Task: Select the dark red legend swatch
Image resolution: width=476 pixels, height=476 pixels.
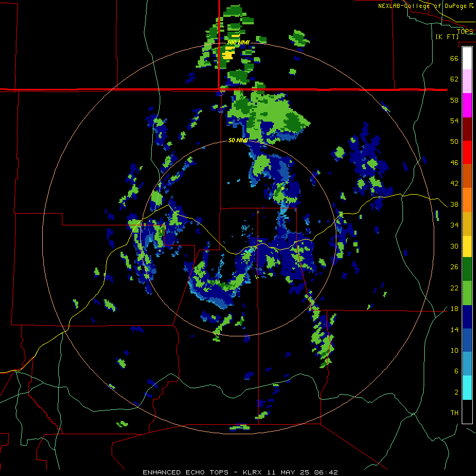Action: click(467, 129)
